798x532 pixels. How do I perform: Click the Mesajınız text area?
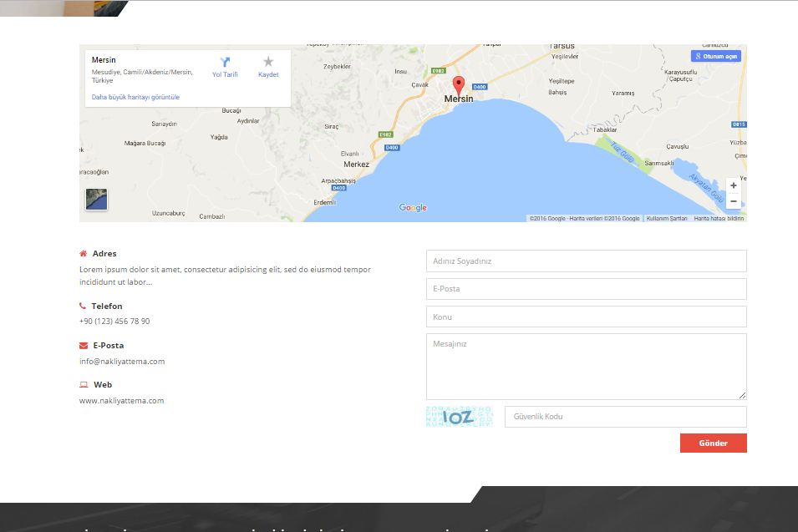pos(587,367)
